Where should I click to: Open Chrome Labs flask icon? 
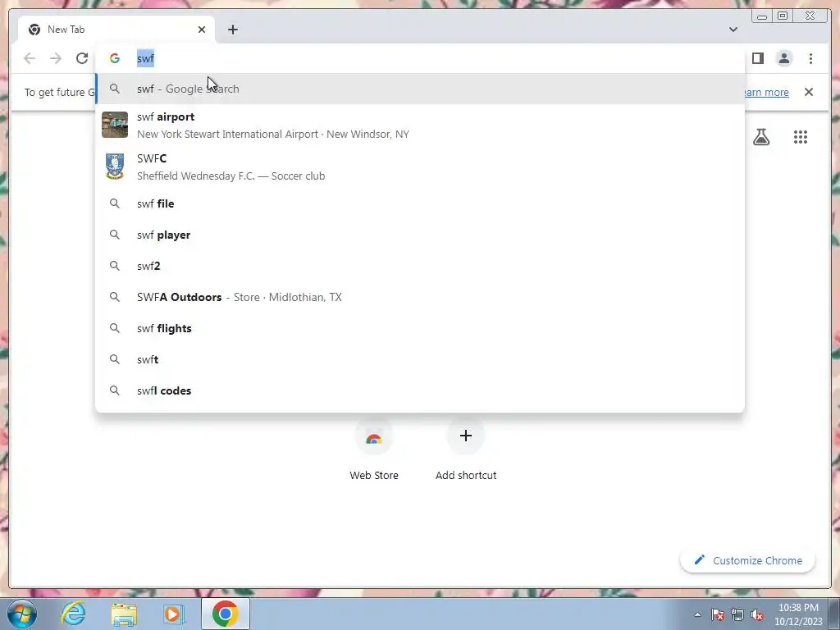coord(761,137)
